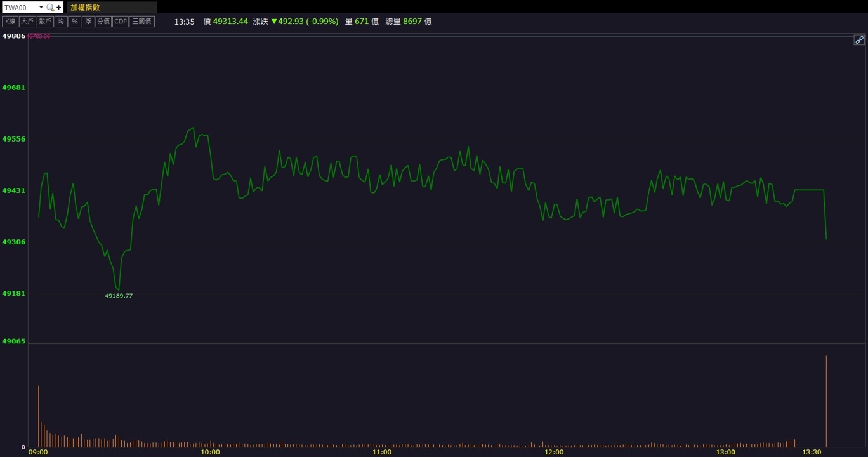
Task: Click the 11:00 time axis marker
Action: tap(382, 453)
